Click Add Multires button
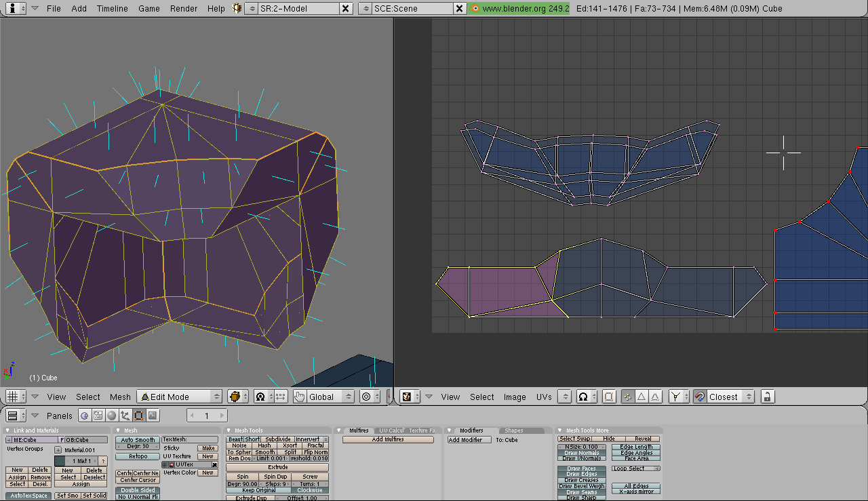The width and height of the screenshot is (868, 501). point(388,440)
